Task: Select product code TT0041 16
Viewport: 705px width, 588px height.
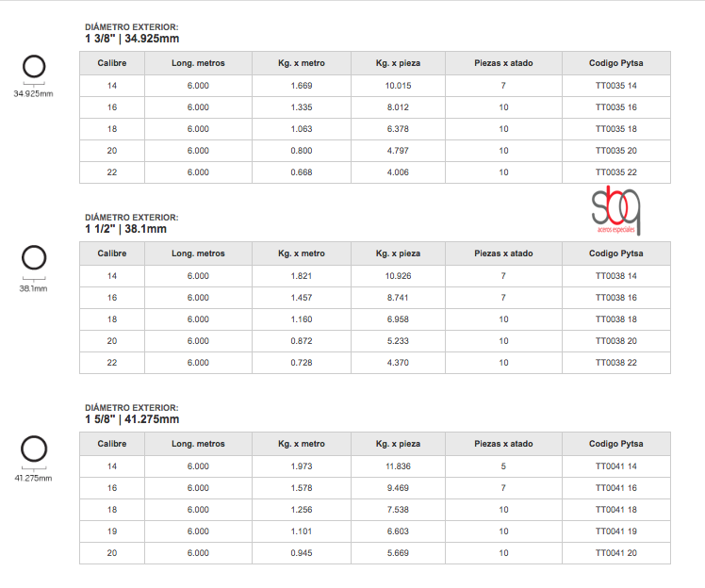Action: coord(616,488)
